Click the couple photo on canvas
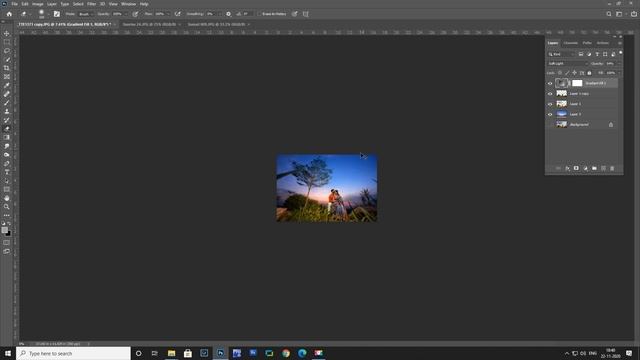Viewport: 640px width, 360px height. pyautogui.click(x=327, y=188)
